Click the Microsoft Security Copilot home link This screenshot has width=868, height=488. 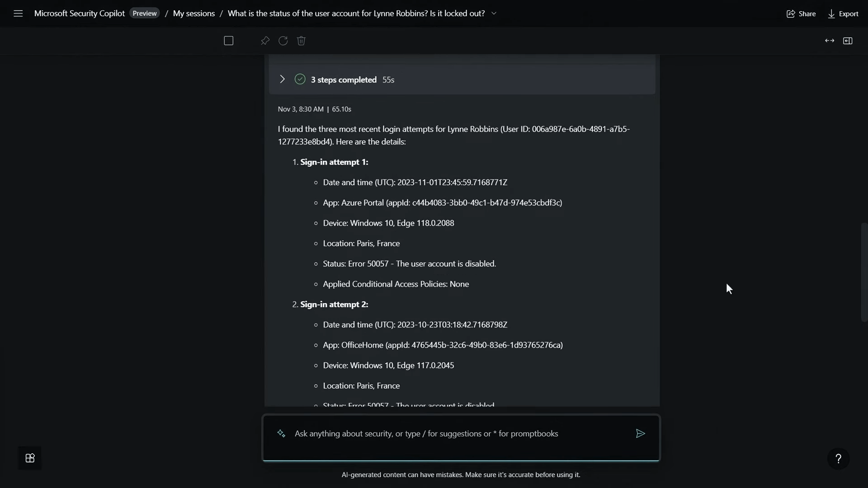(79, 13)
